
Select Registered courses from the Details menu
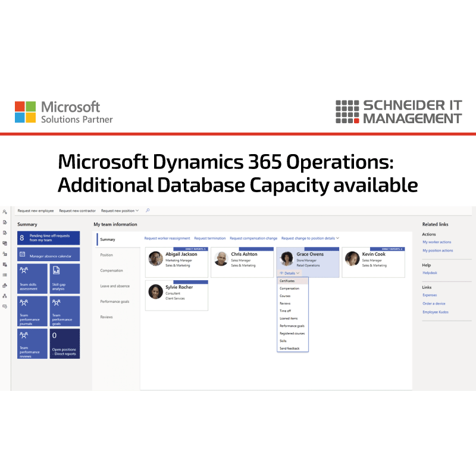coord(293,333)
